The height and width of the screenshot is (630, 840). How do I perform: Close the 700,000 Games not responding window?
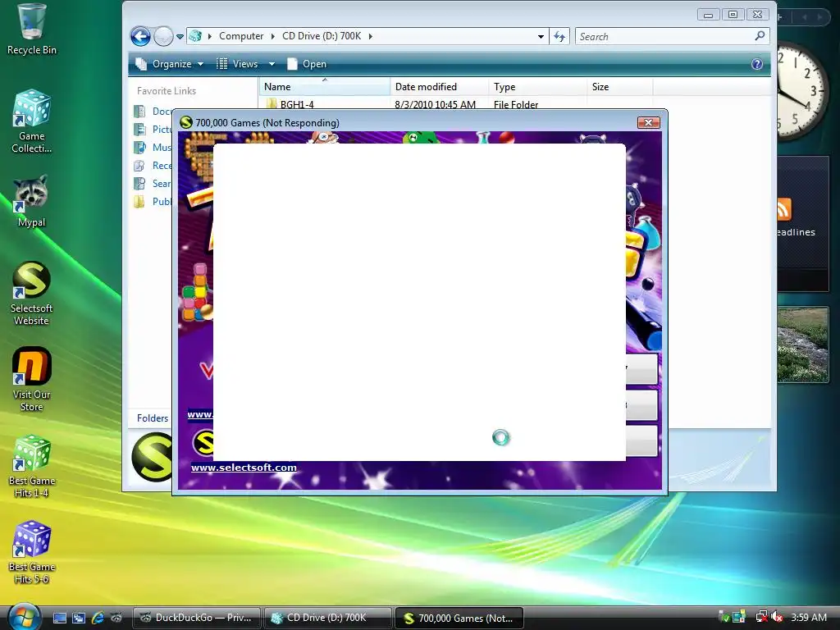pos(648,123)
